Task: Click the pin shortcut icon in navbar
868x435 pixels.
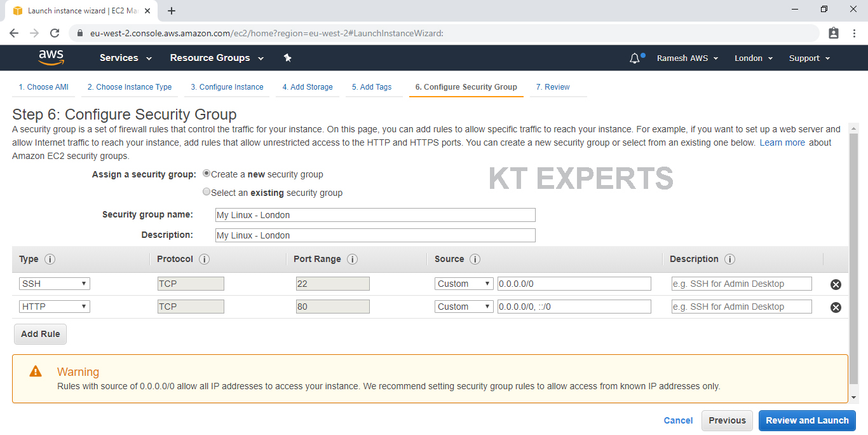Action: pyautogui.click(x=287, y=58)
